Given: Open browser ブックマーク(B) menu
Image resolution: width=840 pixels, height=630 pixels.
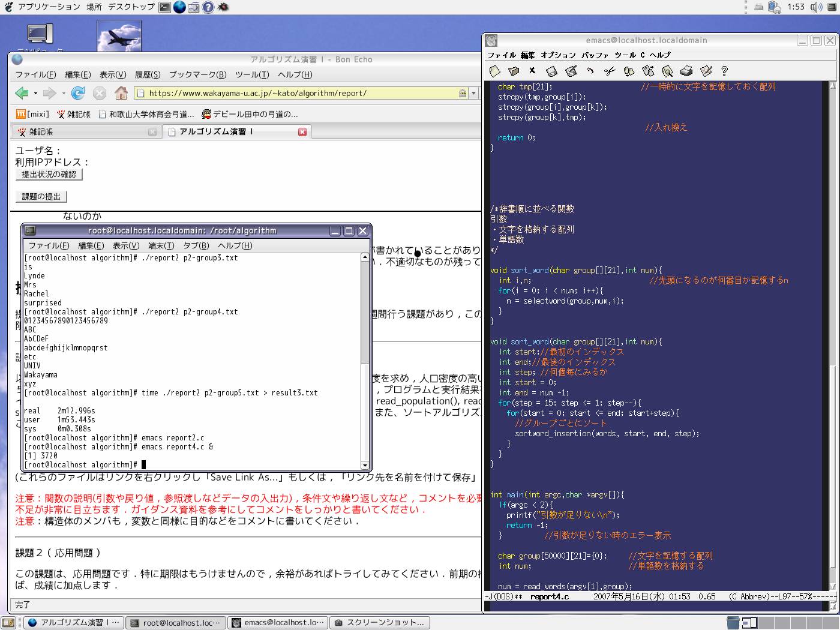Looking at the screenshot, I should coord(197,74).
